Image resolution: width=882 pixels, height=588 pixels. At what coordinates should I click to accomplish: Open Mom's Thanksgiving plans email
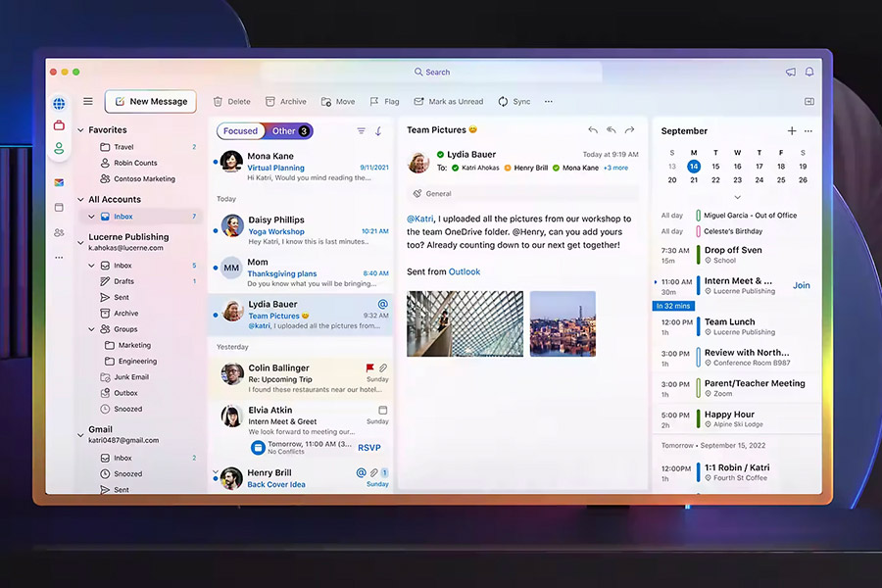click(x=301, y=272)
